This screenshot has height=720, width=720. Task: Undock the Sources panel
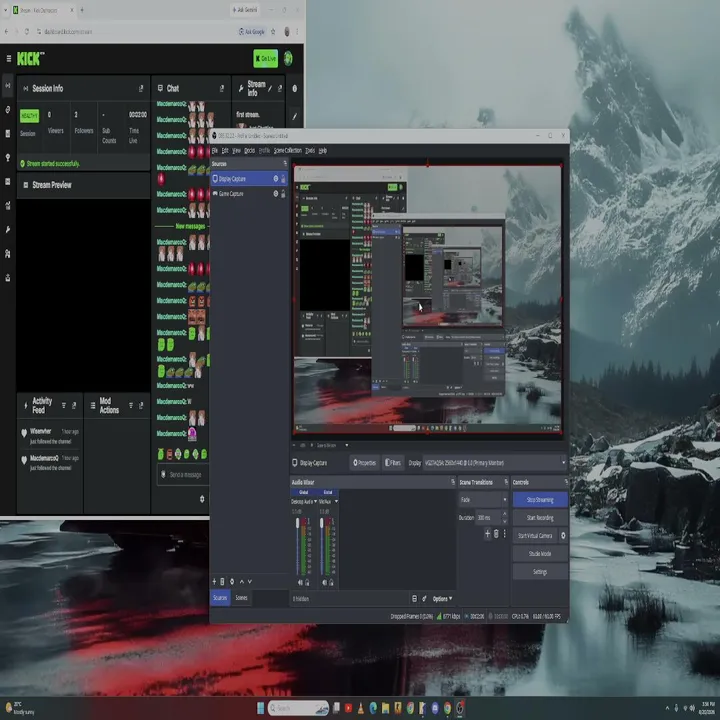click(x=285, y=163)
